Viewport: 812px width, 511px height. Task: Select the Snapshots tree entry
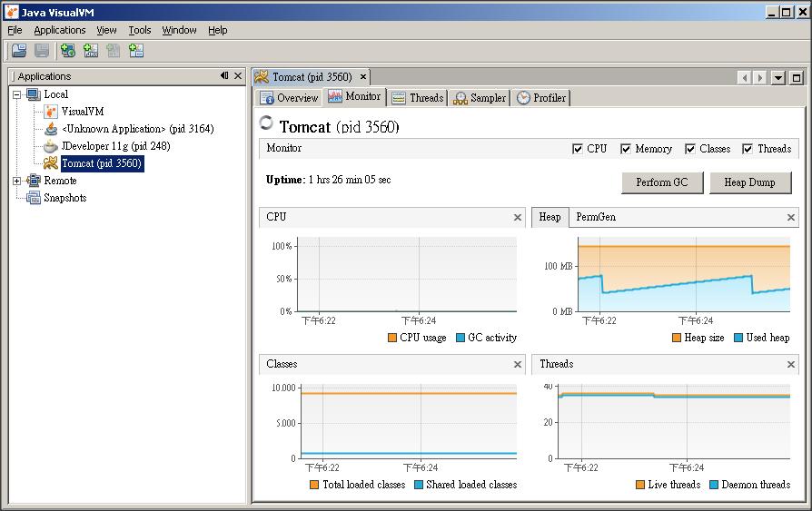click(64, 197)
